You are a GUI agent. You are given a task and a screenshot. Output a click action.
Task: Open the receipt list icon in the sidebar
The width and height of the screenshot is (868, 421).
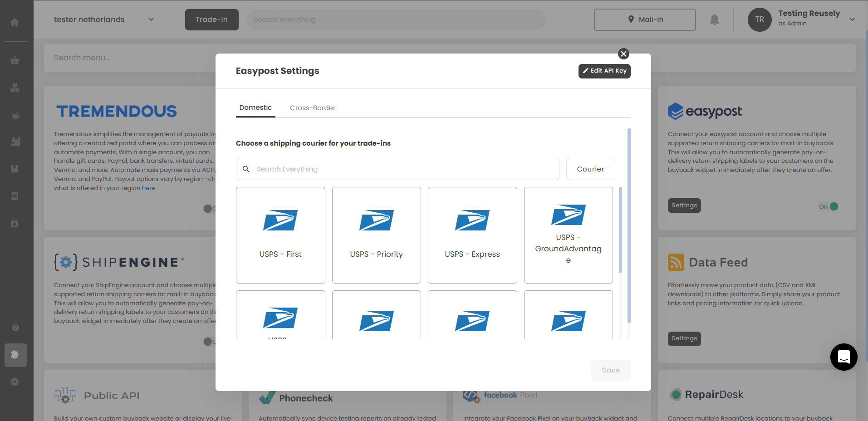(15, 196)
